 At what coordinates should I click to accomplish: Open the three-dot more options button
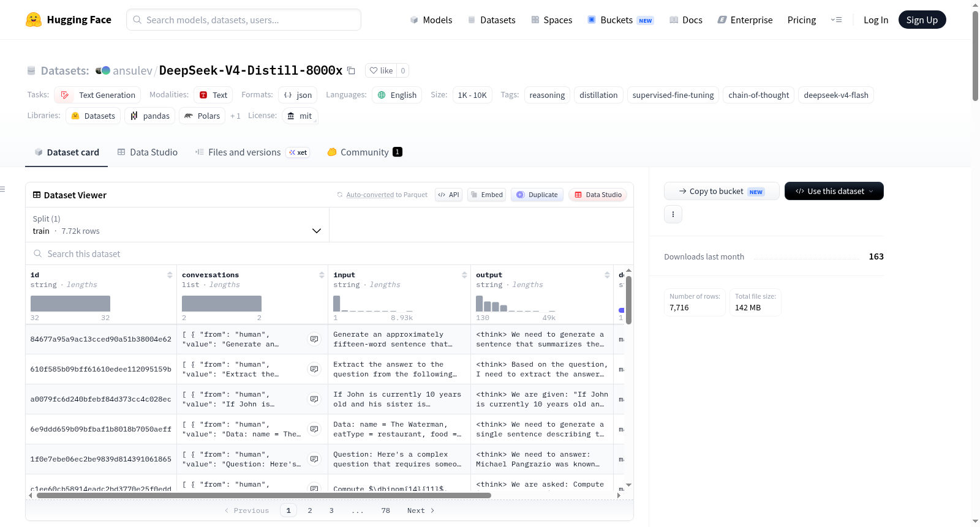point(673,214)
